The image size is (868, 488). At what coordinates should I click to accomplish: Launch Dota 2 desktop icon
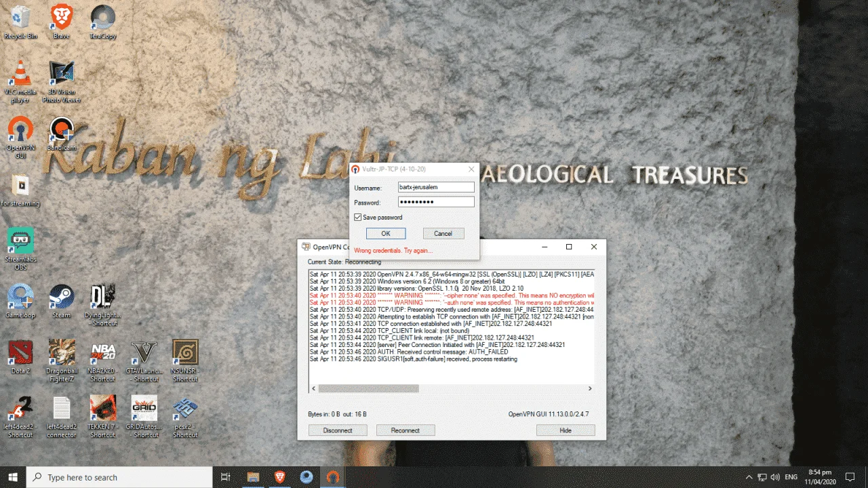[20, 357]
